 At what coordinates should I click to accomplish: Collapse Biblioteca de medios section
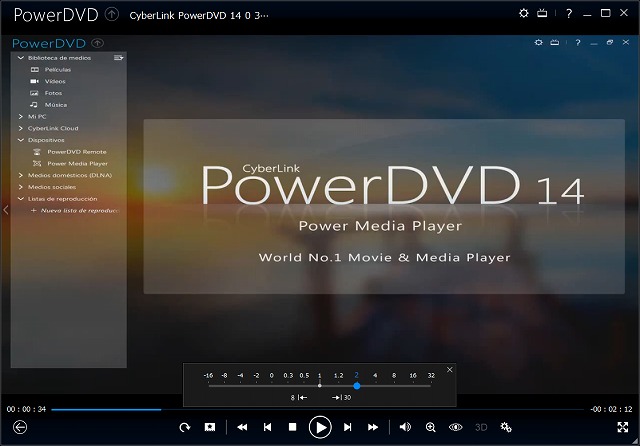pos(20,58)
